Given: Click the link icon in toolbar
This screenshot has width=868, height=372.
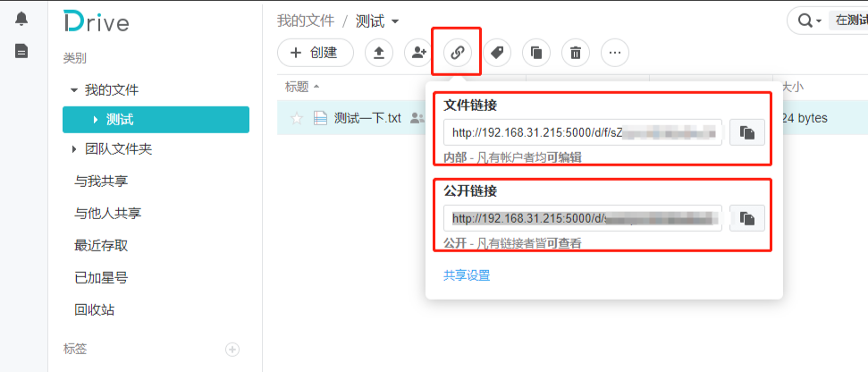Looking at the screenshot, I should pyautogui.click(x=457, y=53).
